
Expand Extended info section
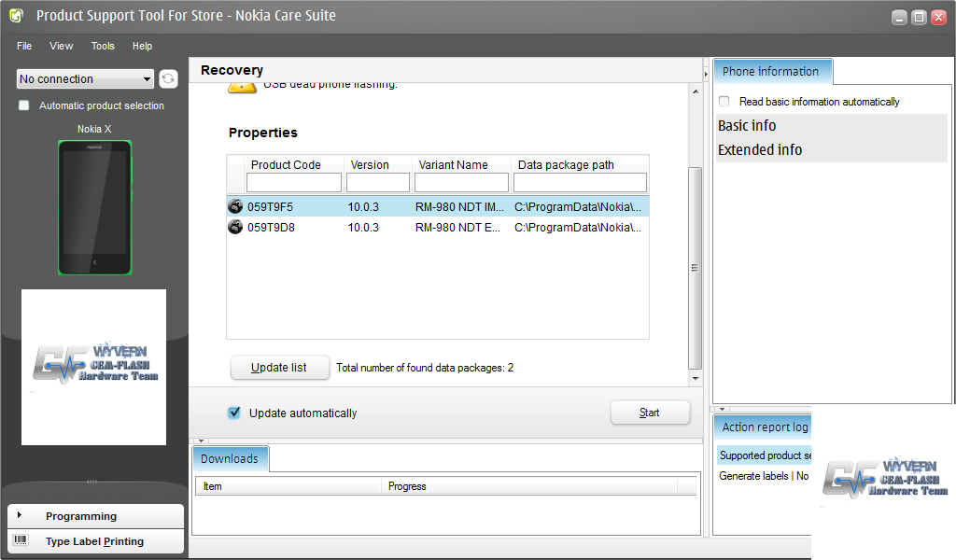pyautogui.click(x=832, y=150)
